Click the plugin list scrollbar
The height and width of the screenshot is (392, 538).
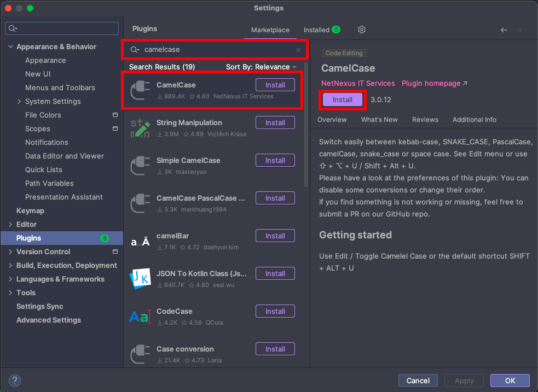point(306,125)
